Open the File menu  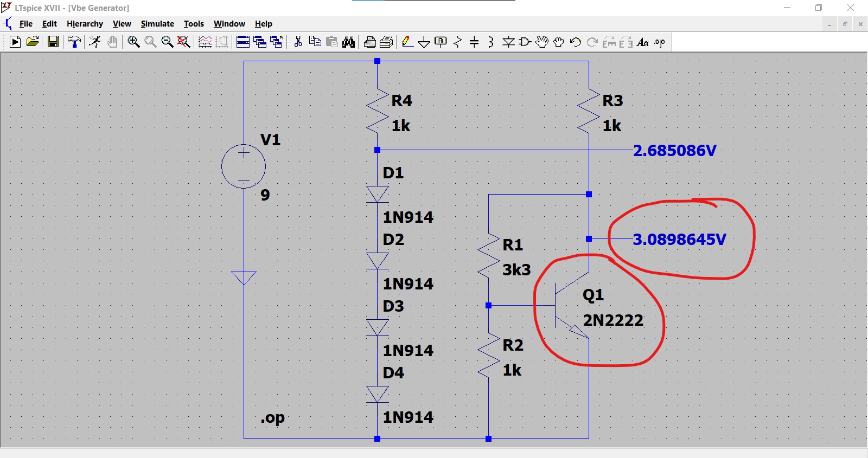26,24
